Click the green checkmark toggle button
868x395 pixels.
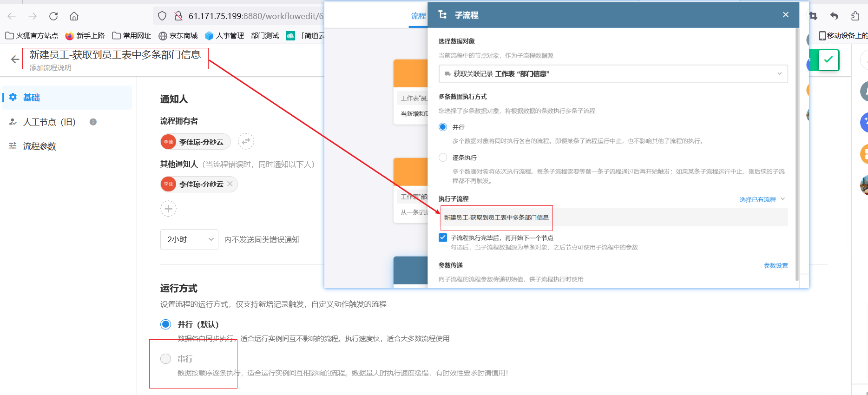pos(828,60)
